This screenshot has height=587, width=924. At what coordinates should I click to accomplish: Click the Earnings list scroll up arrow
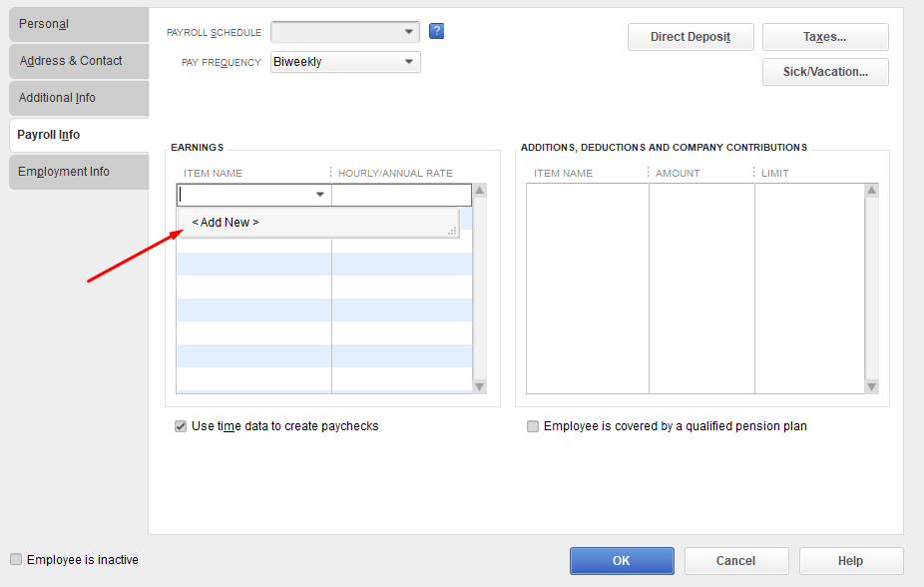pyautogui.click(x=480, y=190)
